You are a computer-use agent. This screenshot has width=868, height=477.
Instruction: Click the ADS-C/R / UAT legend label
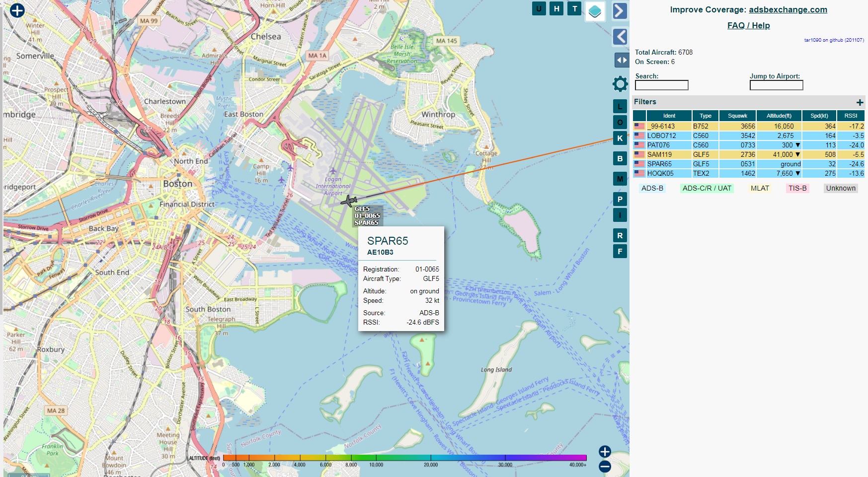[707, 188]
